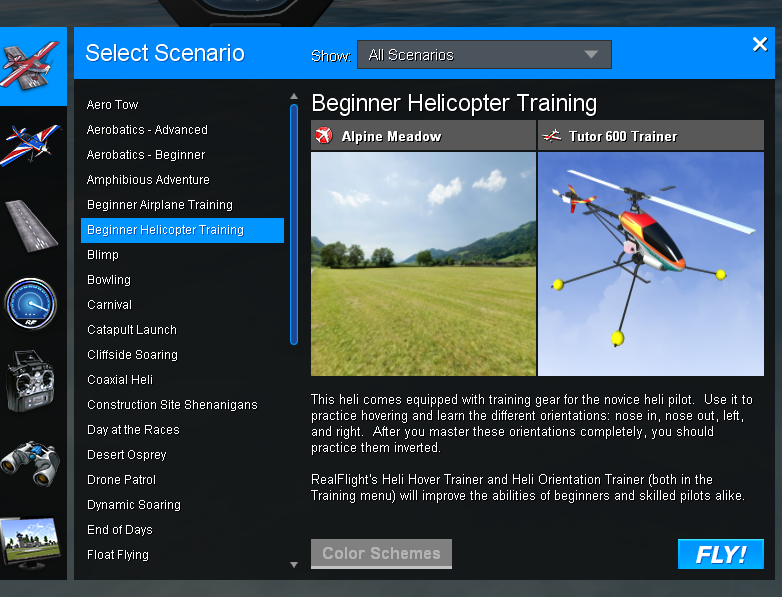
Task: Click the Tutor 600 helicopter preview image
Action: click(x=651, y=264)
